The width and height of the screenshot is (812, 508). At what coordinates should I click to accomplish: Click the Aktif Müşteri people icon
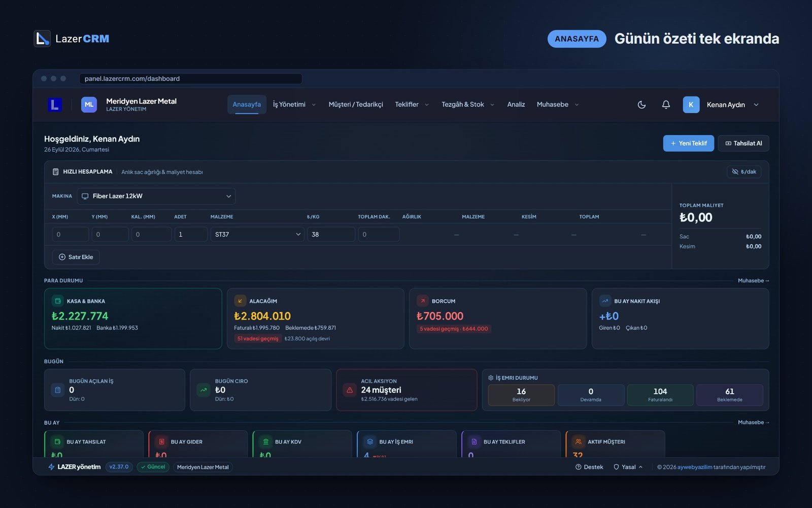click(x=579, y=442)
